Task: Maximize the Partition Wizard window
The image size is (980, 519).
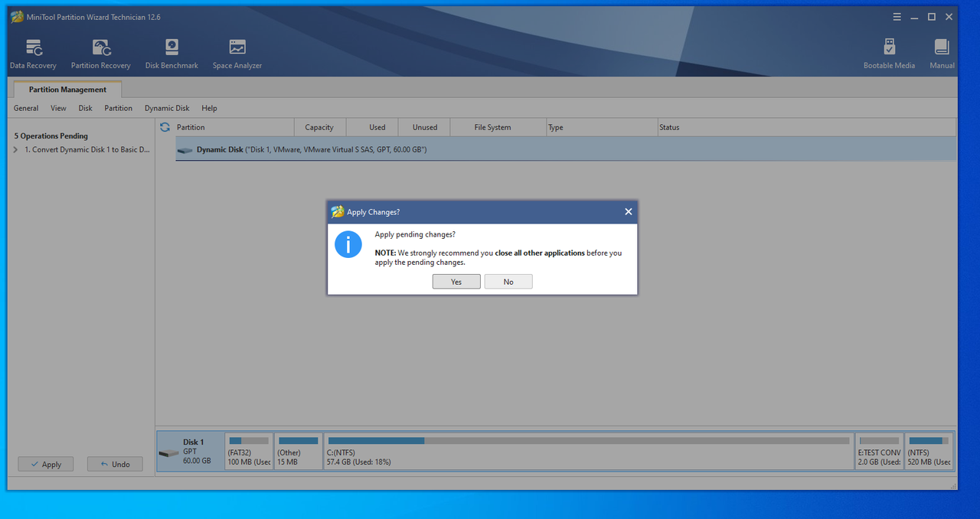Action: (x=932, y=17)
